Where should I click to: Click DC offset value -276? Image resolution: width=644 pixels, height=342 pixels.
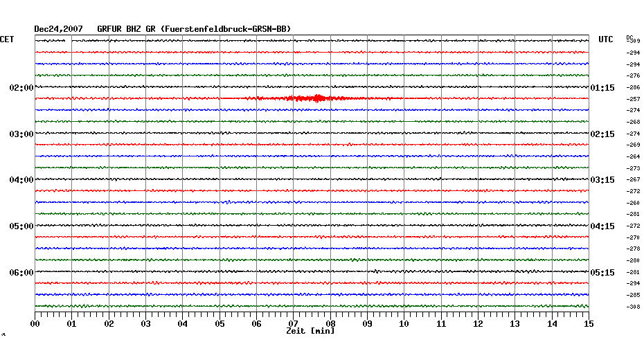634,75
